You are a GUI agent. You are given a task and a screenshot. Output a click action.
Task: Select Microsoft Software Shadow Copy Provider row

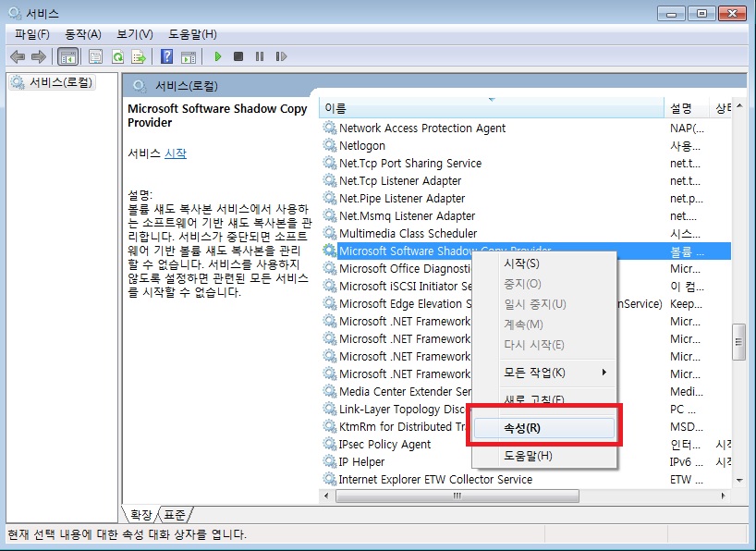[x=527, y=251]
